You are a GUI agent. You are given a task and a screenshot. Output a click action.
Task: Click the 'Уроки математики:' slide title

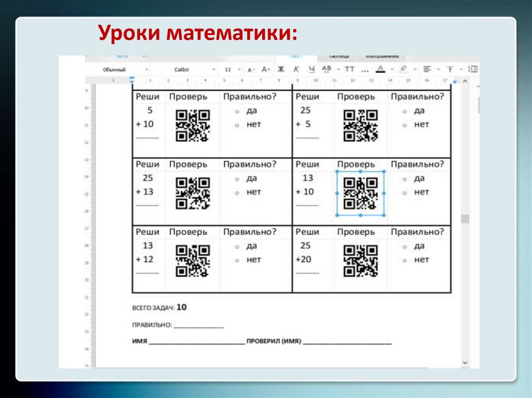coord(197,33)
